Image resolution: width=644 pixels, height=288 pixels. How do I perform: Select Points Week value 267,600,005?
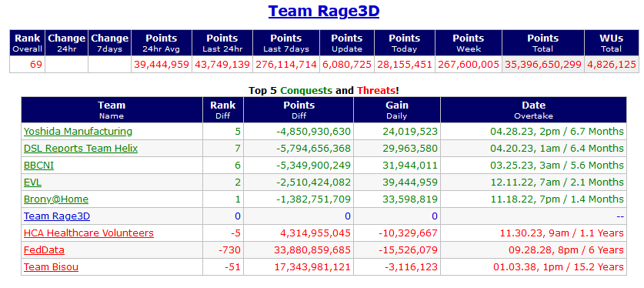pos(469,65)
